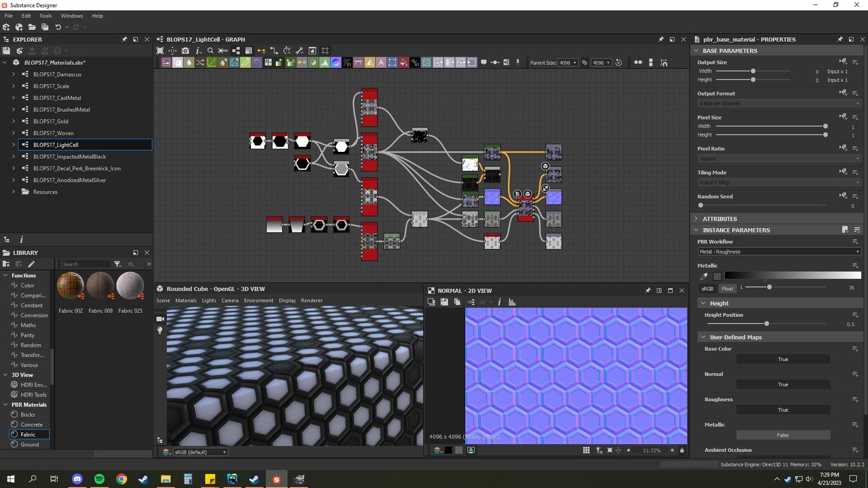
Task: Open the Materials menu in 3D View
Action: click(x=186, y=301)
